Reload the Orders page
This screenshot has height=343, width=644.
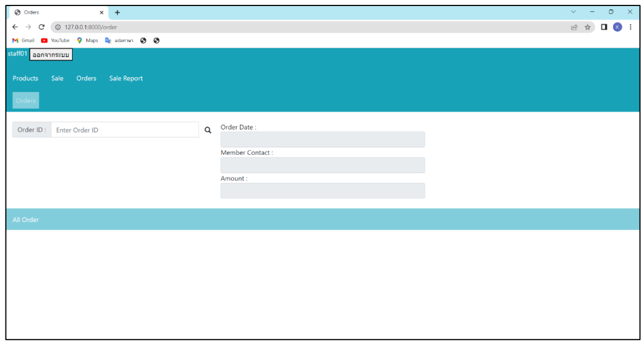pos(41,26)
